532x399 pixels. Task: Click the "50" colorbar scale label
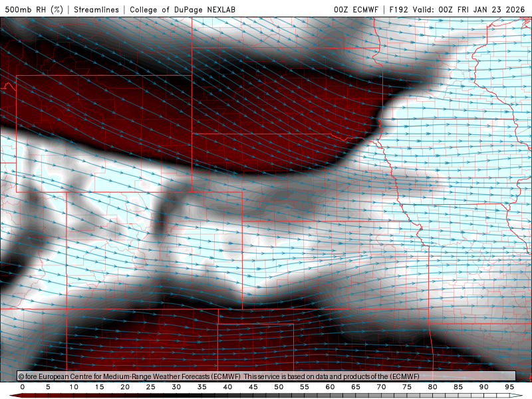click(x=279, y=387)
